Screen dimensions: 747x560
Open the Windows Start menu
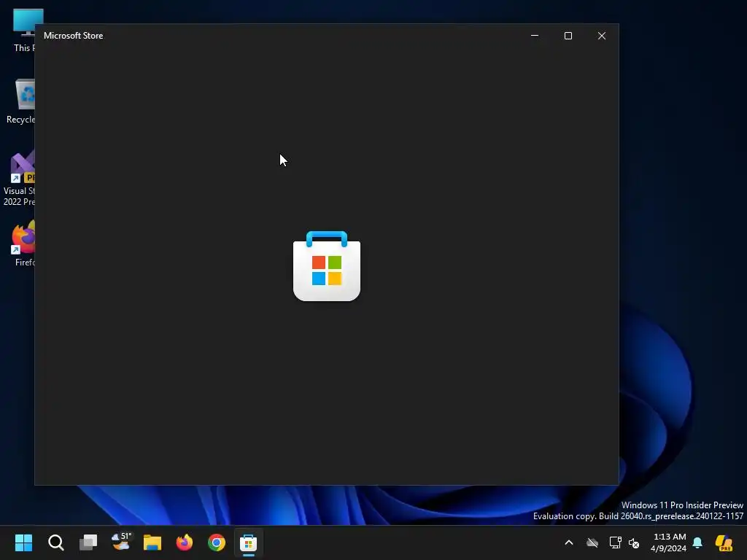tap(23, 542)
